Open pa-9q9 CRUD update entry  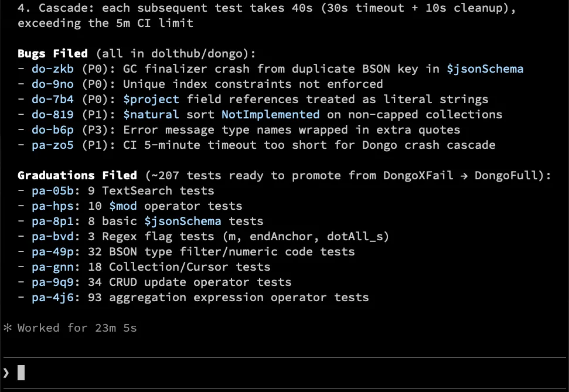tap(53, 282)
